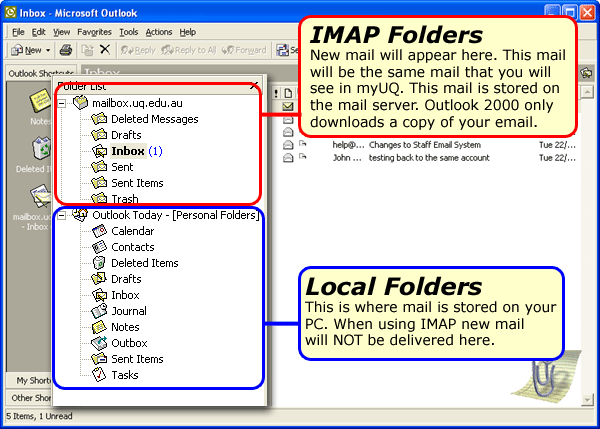Image resolution: width=600 pixels, height=429 pixels.
Task: Click the Move to Folder toolbar icon
Action: pyautogui.click(x=85, y=49)
